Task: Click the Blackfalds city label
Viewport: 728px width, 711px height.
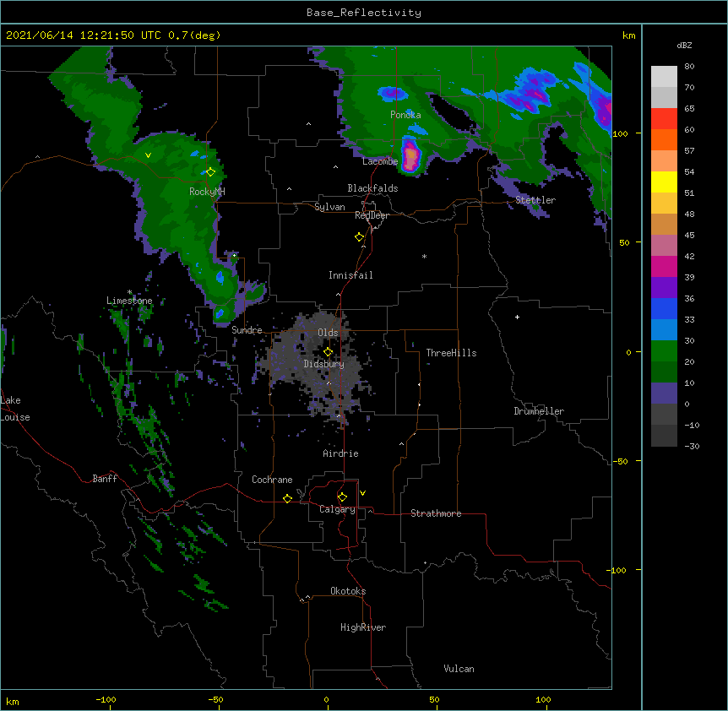Action: click(x=372, y=188)
